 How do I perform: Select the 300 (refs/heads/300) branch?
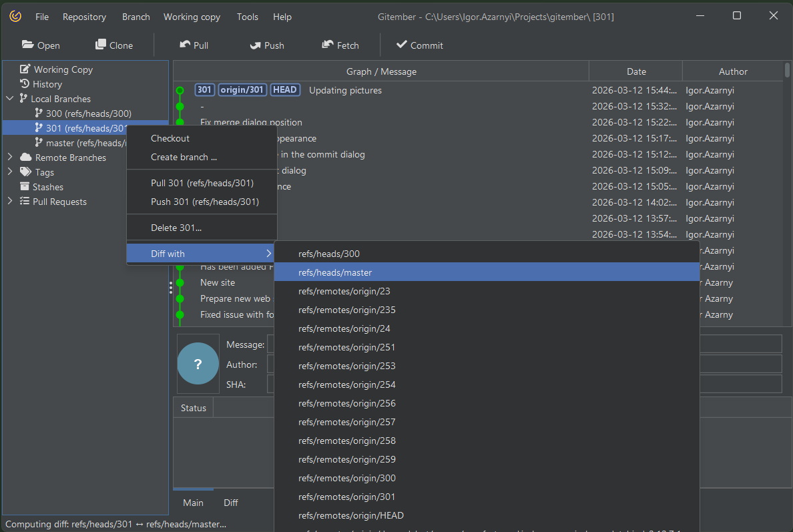[88, 113]
